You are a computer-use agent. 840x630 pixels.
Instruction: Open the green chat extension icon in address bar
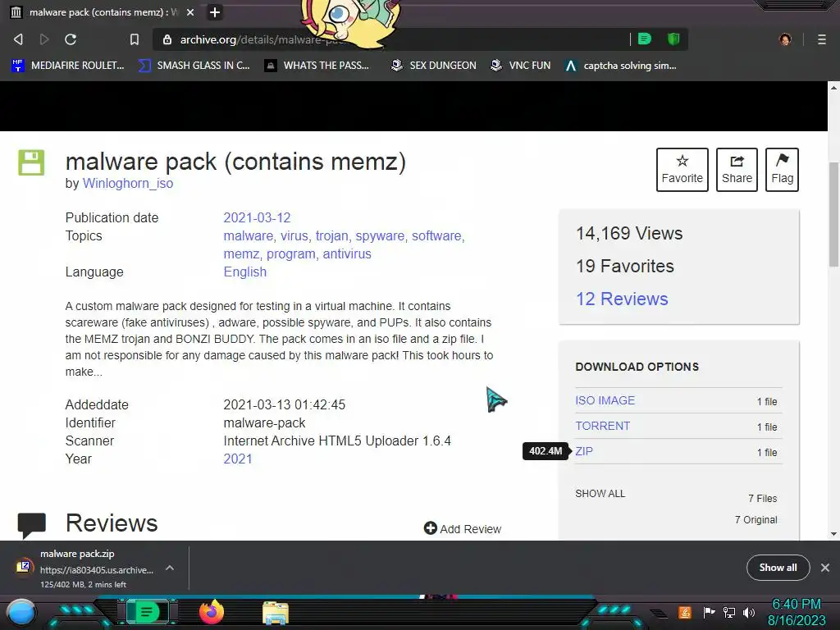[x=645, y=39]
